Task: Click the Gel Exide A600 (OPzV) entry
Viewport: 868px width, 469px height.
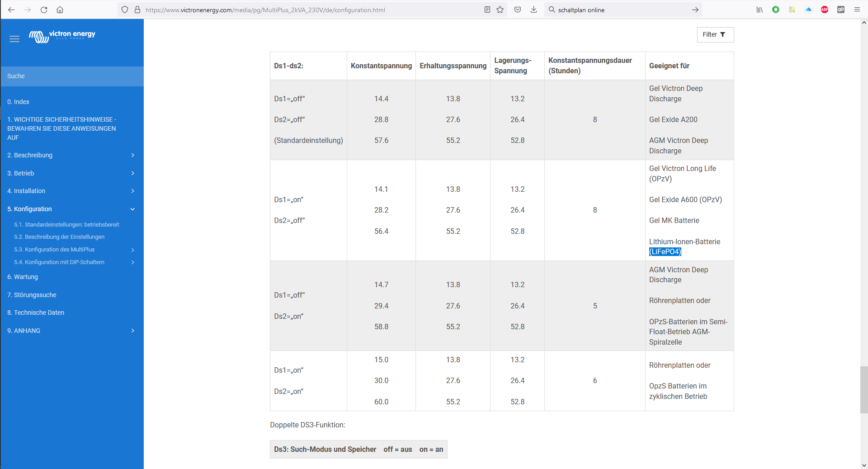Action: [x=685, y=200]
